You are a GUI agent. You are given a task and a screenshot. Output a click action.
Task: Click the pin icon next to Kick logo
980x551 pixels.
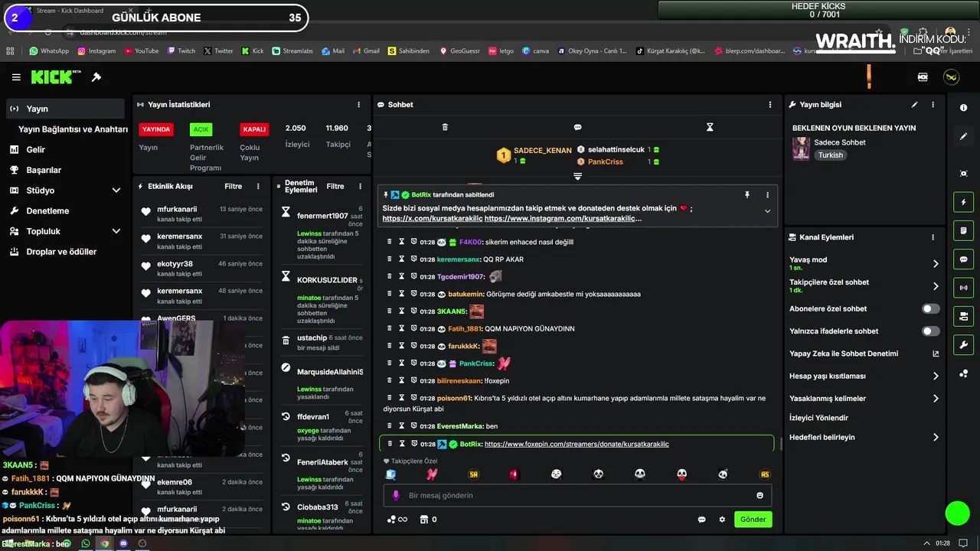pyautogui.click(x=96, y=77)
